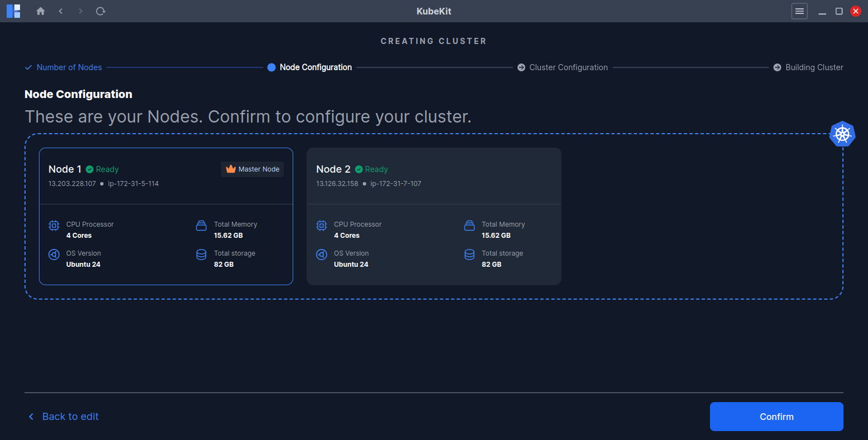This screenshot has height=440, width=868.
Task: Click the KubeKit logo in the top bar
Action: pyautogui.click(x=13, y=11)
